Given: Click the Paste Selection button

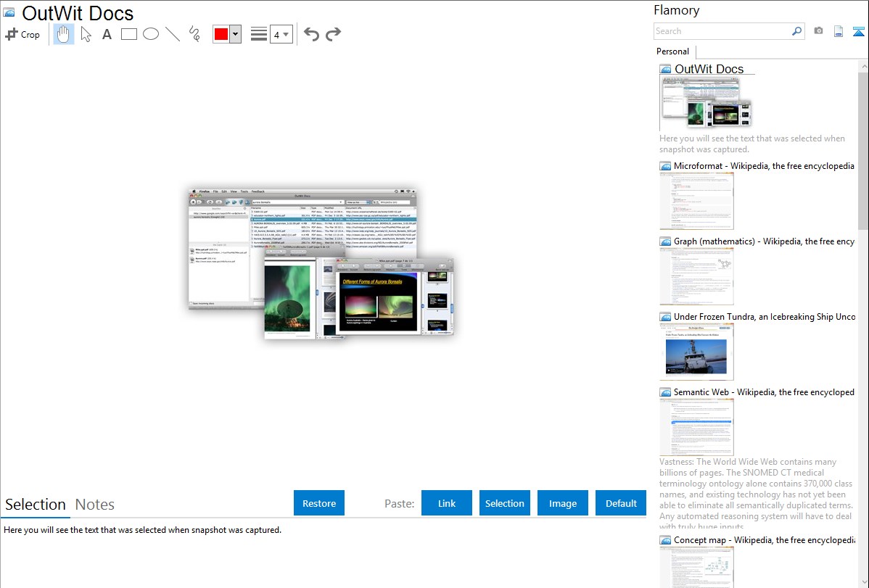Looking at the screenshot, I should click(505, 503).
